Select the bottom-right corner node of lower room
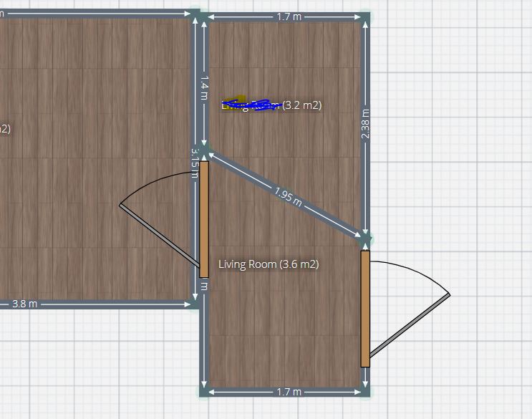The height and width of the screenshot is (419, 532). pos(366,391)
